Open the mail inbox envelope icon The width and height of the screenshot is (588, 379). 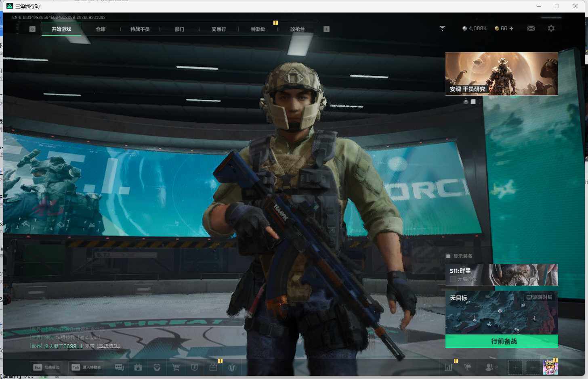tap(531, 28)
